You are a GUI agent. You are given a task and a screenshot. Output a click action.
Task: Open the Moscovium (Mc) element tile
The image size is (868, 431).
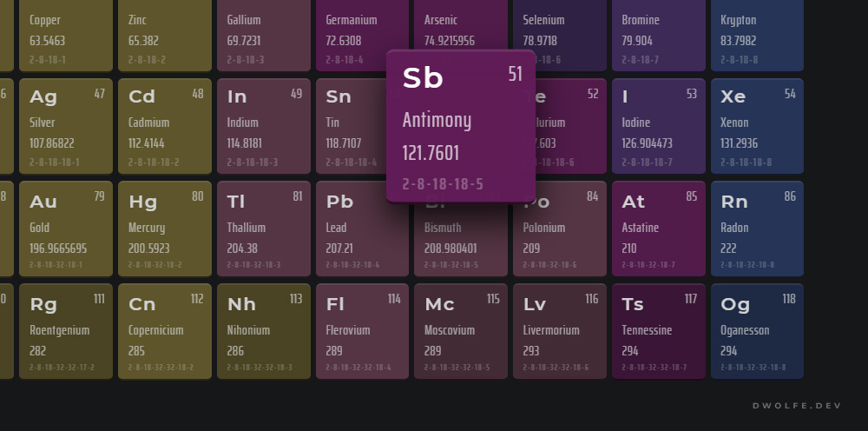click(x=461, y=331)
